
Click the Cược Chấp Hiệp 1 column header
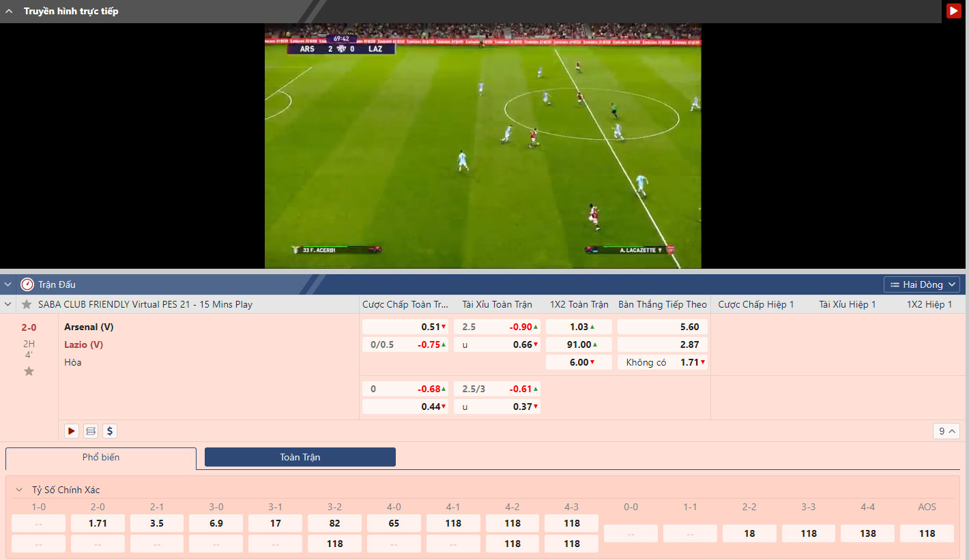coord(756,304)
